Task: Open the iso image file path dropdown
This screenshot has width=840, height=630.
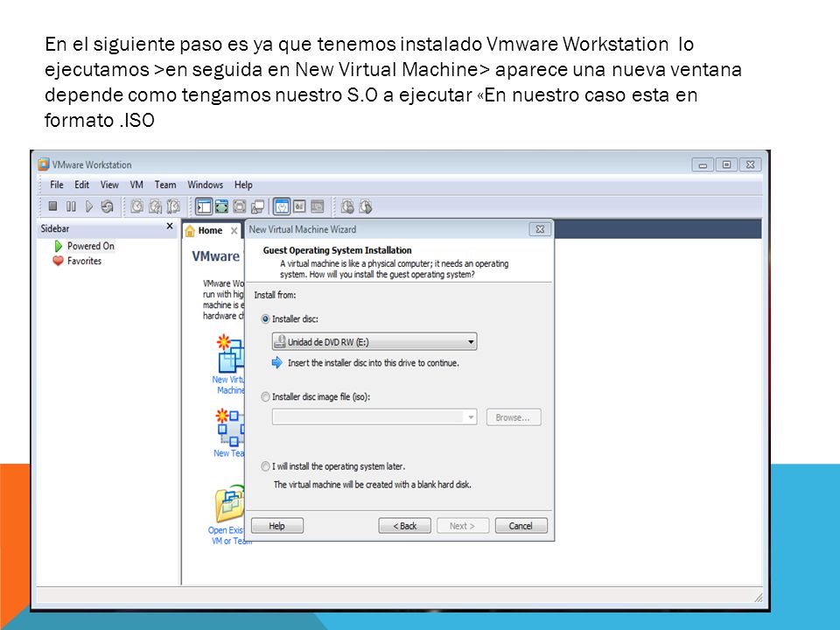Action: coord(374,417)
